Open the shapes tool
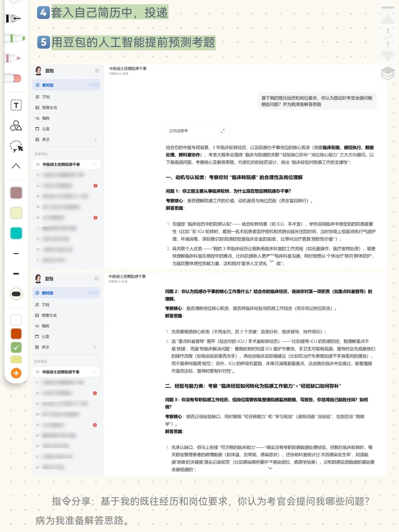 (16, 126)
